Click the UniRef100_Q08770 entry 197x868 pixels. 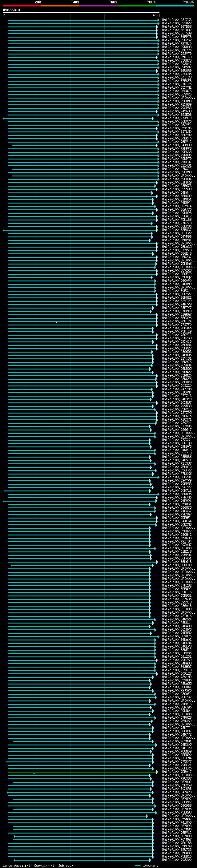coord(177,50)
